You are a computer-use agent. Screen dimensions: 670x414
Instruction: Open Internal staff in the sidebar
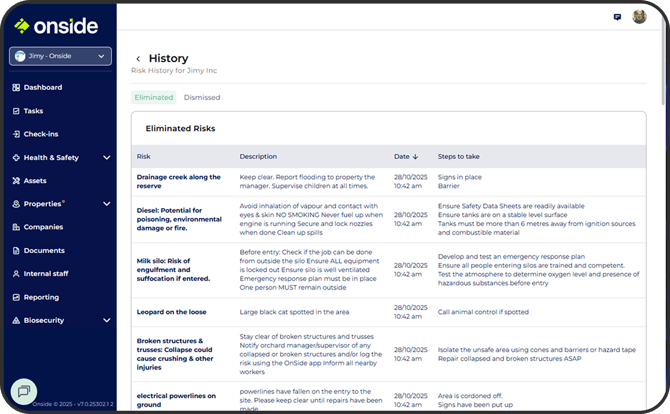[x=48, y=273]
